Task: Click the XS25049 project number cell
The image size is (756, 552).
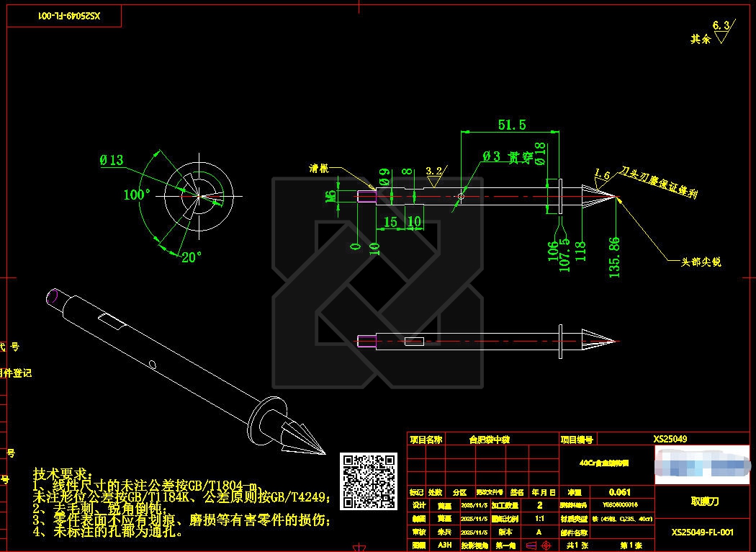Action: point(670,439)
